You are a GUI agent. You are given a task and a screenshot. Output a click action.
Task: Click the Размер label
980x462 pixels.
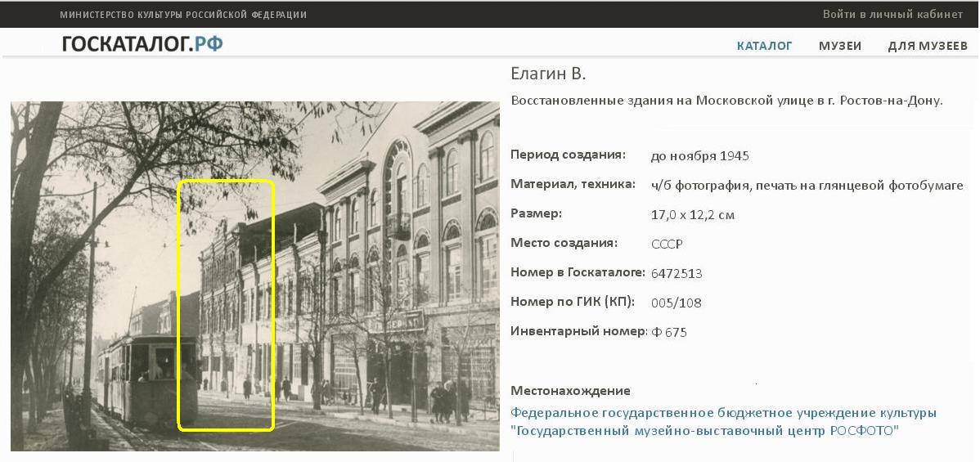click(x=537, y=213)
